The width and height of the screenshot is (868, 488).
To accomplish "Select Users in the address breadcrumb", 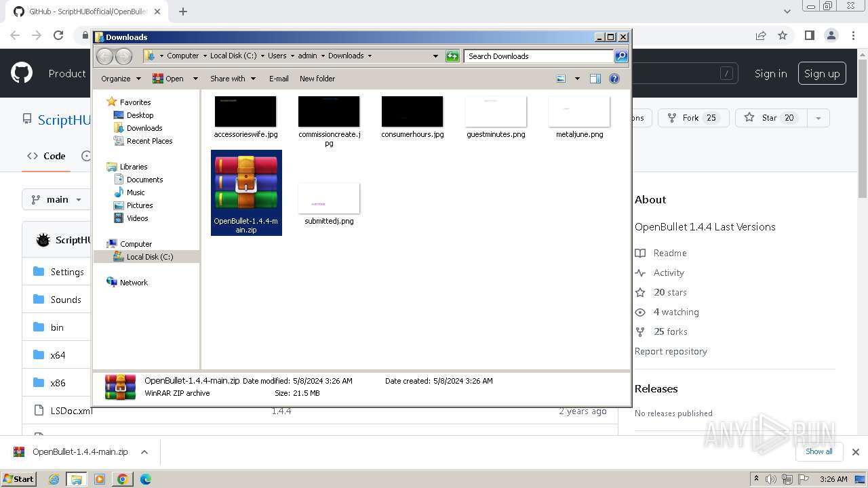I will tap(277, 56).
